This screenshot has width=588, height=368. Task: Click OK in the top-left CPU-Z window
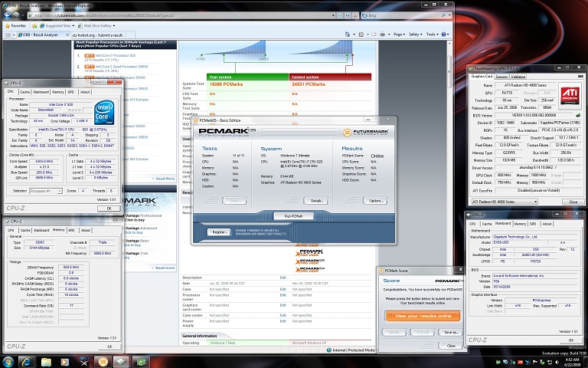109,209
